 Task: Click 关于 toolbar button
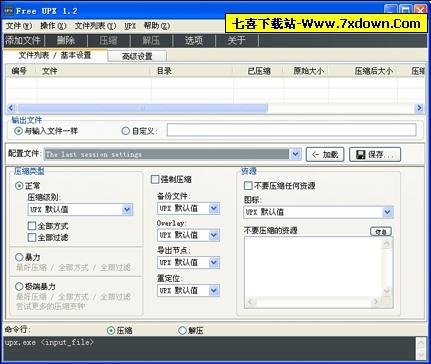(x=236, y=41)
